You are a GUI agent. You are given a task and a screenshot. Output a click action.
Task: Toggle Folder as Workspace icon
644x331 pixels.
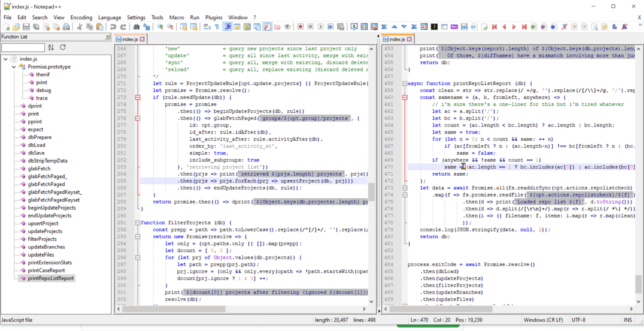tap(277, 27)
